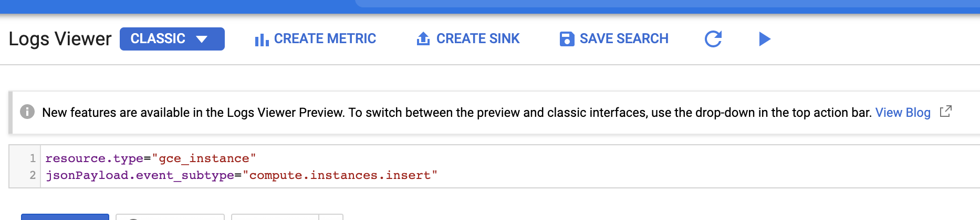Click the resource.type query line
This screenshot has height=220, width=980.
(x=150, y=158)
